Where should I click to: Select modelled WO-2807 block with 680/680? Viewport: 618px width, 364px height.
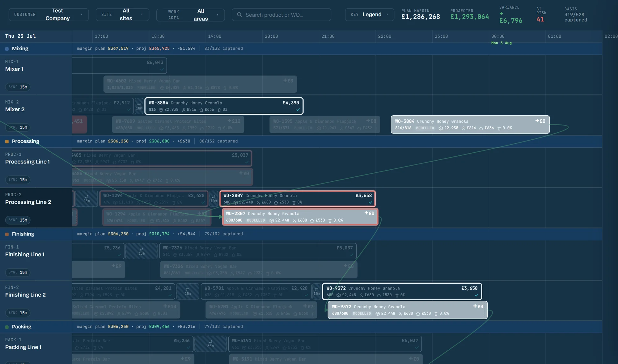(300, 217)
